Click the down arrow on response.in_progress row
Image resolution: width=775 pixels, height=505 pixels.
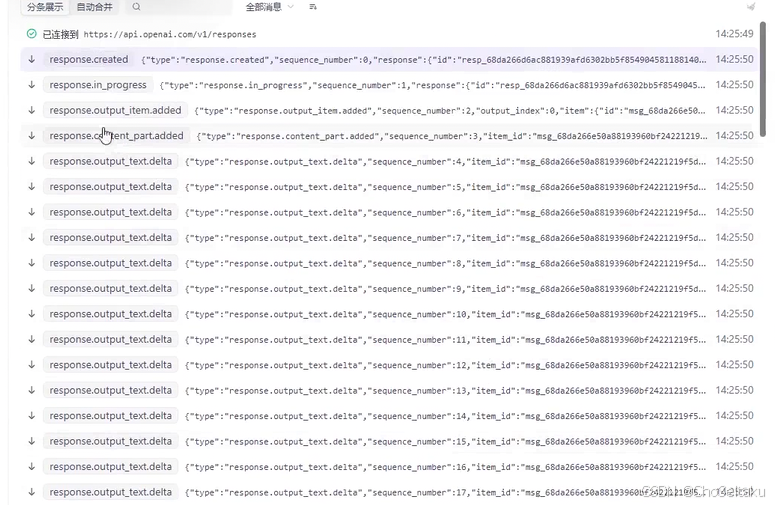coord(32,84)
